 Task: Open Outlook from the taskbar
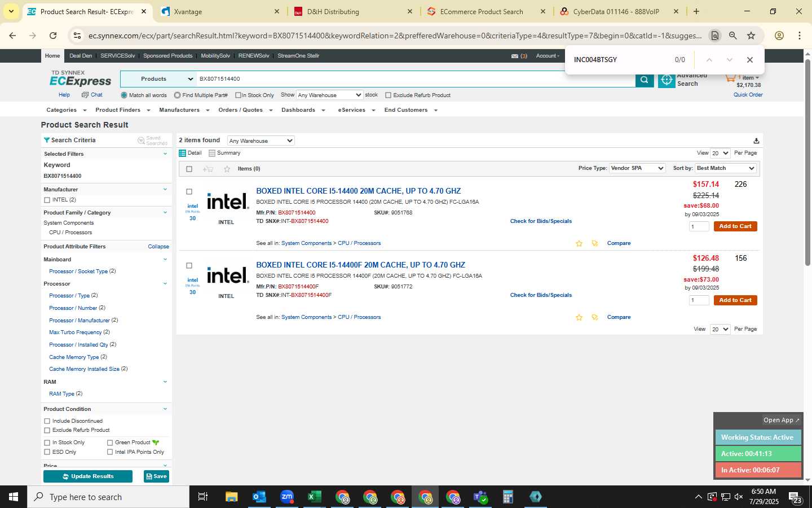pyautogui.click(x=259, y=497)
